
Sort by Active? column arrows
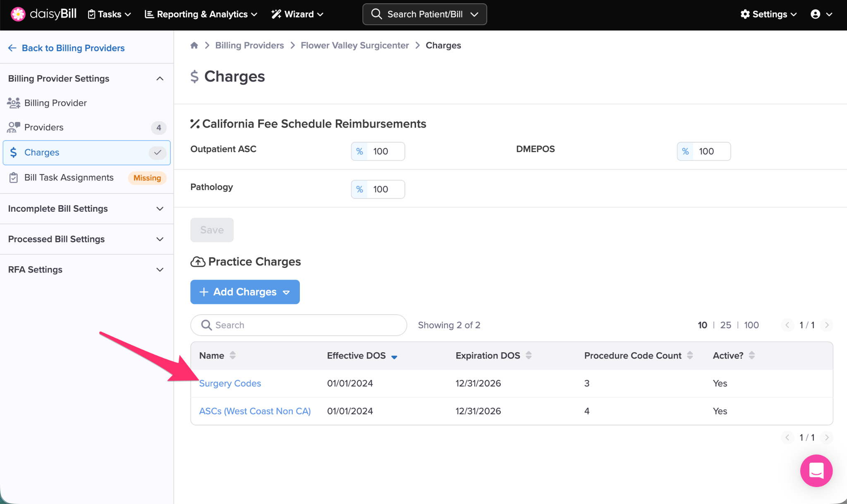click(752, 355)
